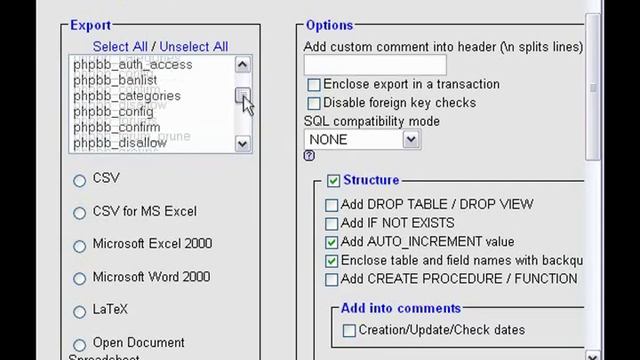Select phpbb_auth_access in table list
640x360 pixels.
click(133, 64)
